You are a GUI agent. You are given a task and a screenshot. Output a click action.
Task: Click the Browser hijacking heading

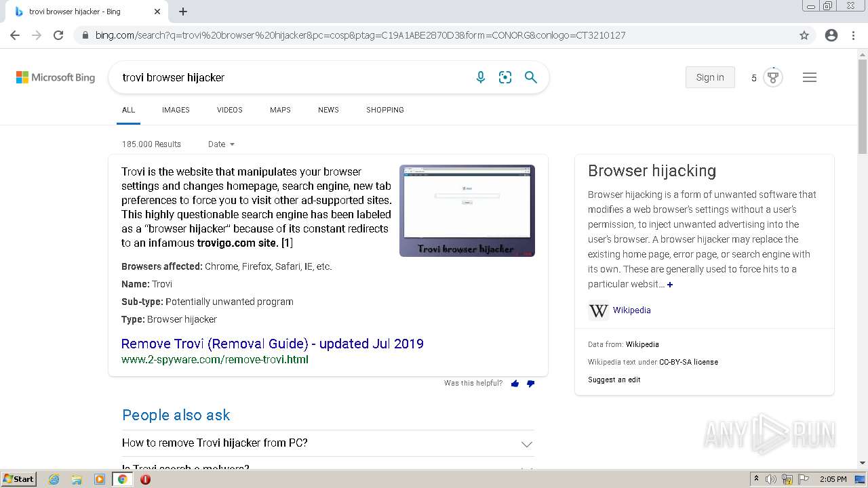click(x=652, y=171)
